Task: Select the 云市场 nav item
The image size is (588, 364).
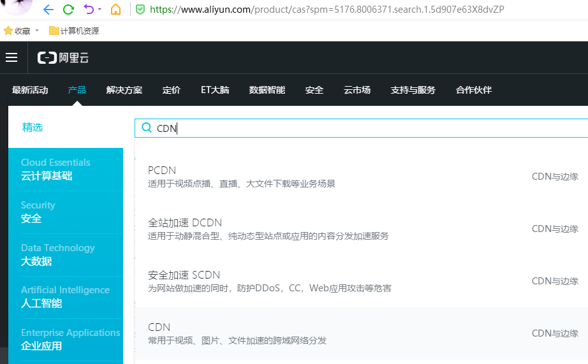Action: [x=357, y=90]
